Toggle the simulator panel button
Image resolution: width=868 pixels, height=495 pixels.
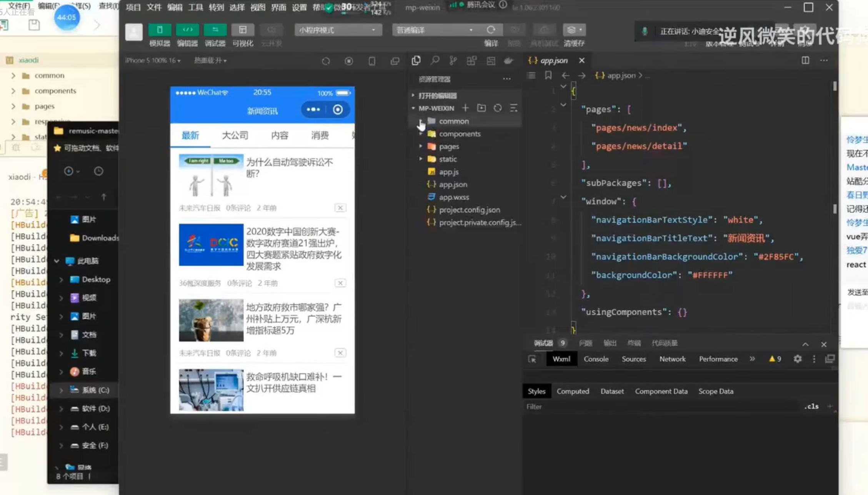click(160, 30)
